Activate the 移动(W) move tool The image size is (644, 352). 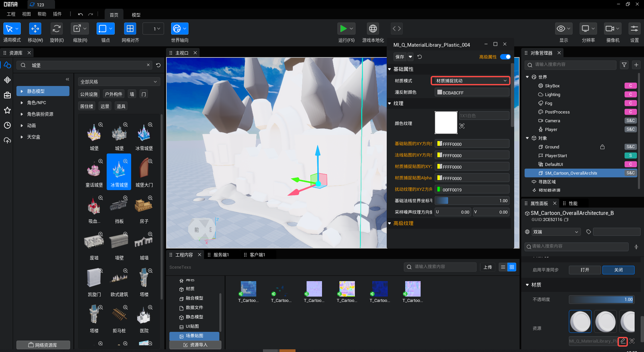coord(35,29)
